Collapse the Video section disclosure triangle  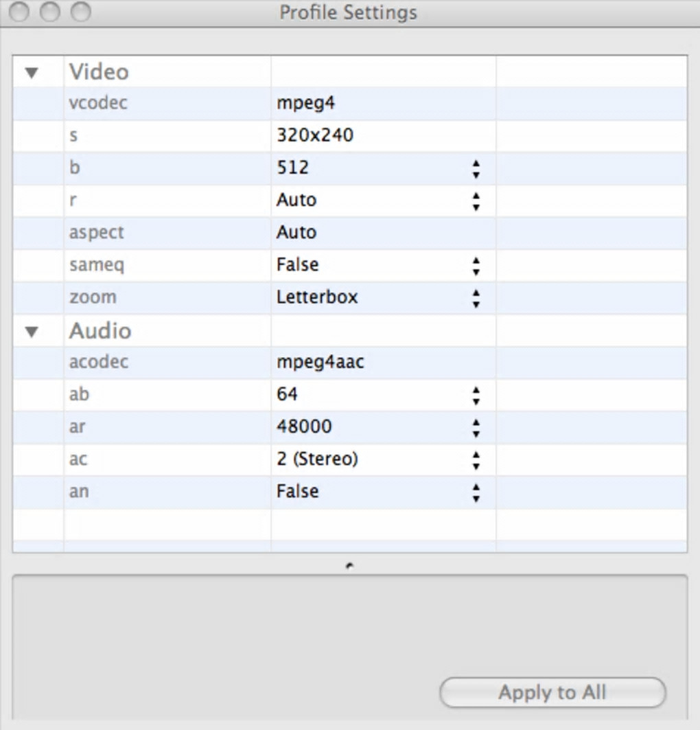tap(32, 73)
